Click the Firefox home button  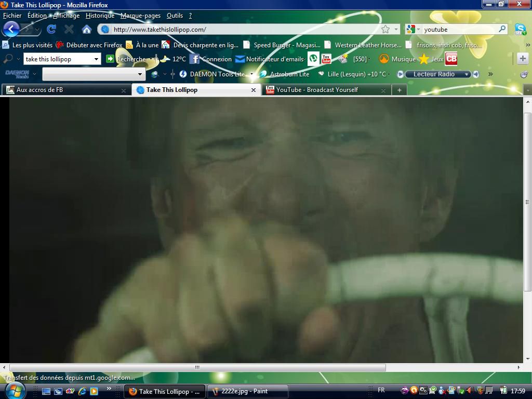[x=86, y=29]
